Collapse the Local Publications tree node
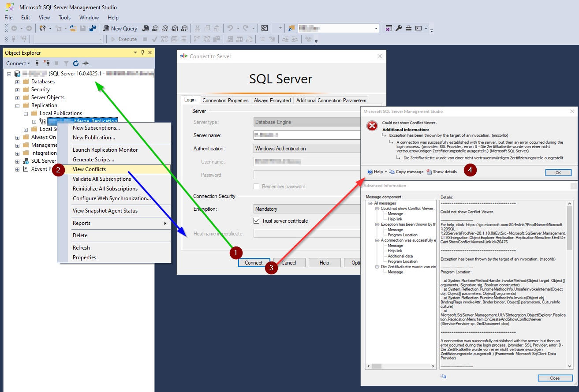 point(26,114)
